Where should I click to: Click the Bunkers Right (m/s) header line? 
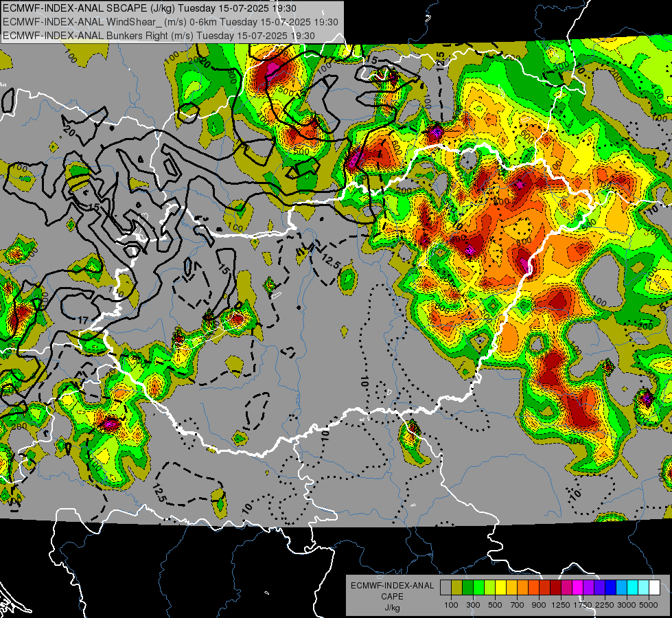pos(159,36)
